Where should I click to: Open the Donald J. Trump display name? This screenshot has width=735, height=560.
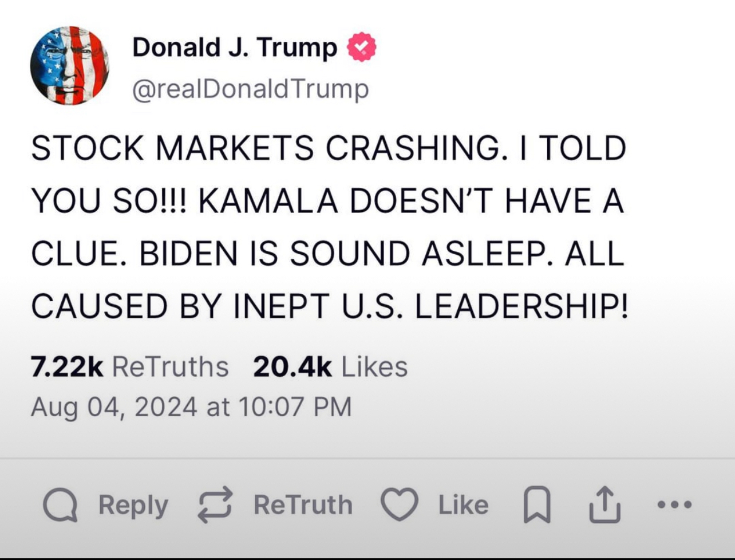[x=235, y=48]
